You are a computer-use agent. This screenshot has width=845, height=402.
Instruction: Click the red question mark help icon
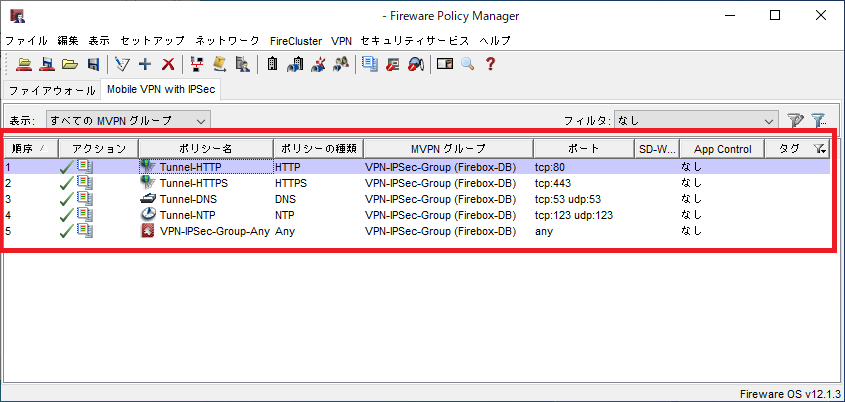490,64
